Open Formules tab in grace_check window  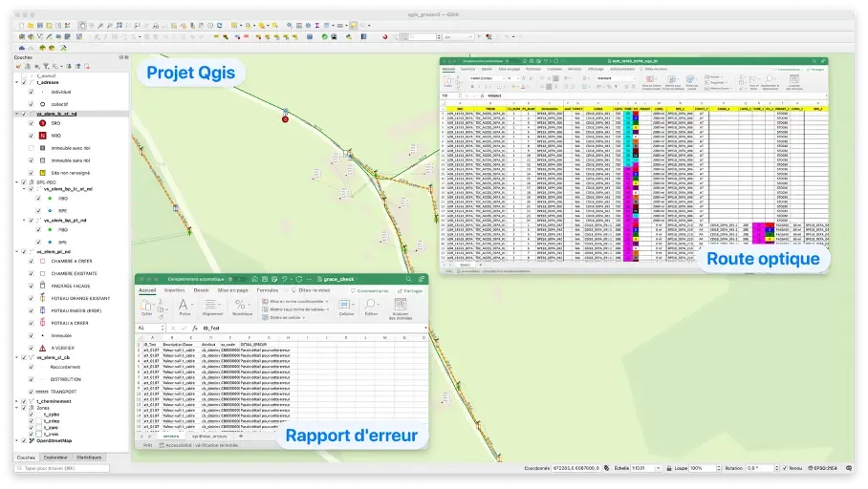click(x=268, y=290)
